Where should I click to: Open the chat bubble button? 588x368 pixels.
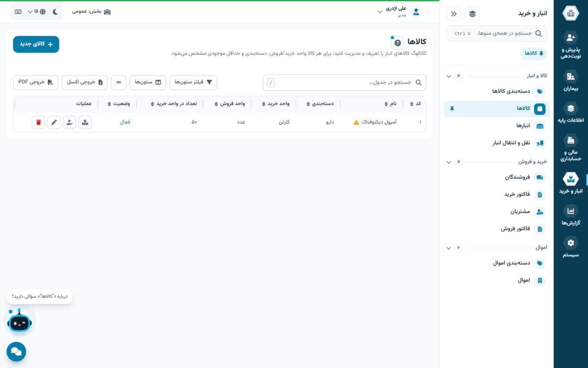point(16,351)
